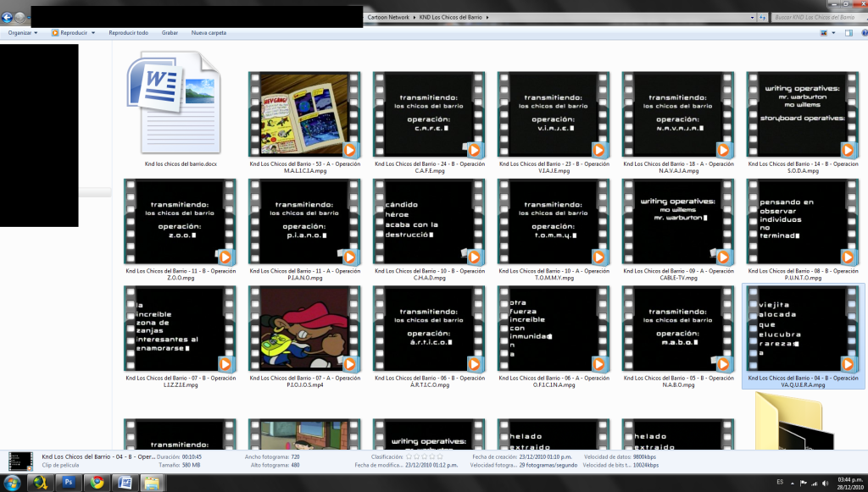The width and height of the screenshot is (868, 492).
Task: Click Grabar in the toolbar
Action: pos(170,33)
